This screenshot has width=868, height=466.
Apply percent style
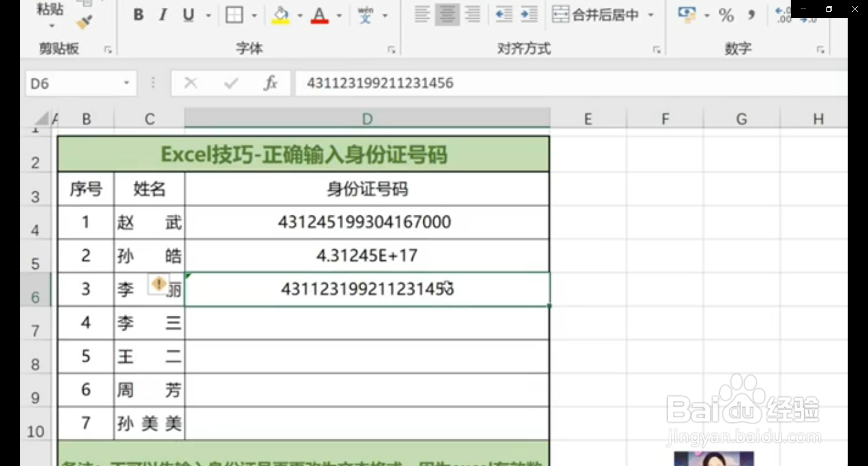(x=726, y=15)
